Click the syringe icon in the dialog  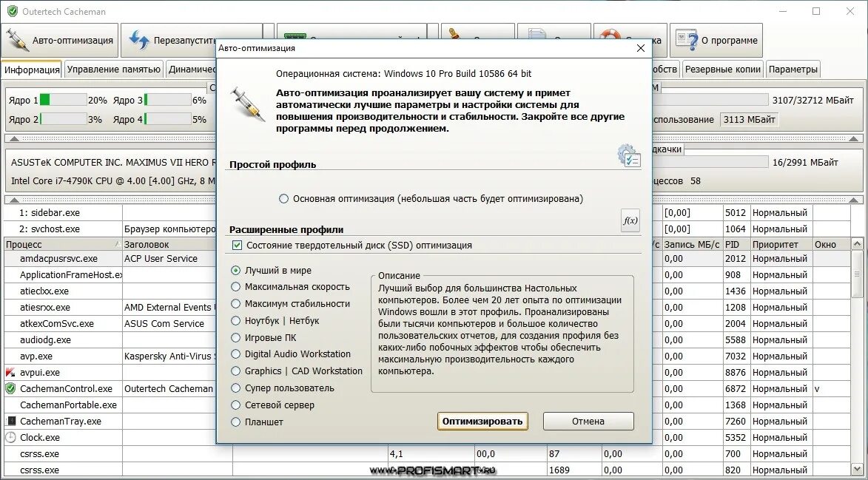(x=247, y=104)
